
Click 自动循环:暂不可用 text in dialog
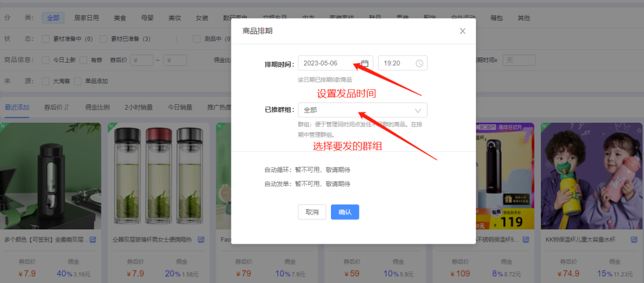(x=307, y=169)
